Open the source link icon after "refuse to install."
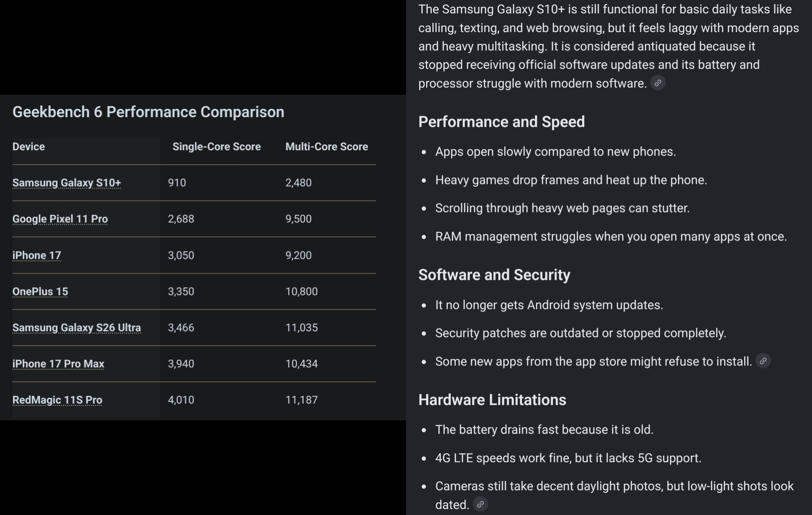The width and height of the screenshot is (812, 515). pos(763,361)
